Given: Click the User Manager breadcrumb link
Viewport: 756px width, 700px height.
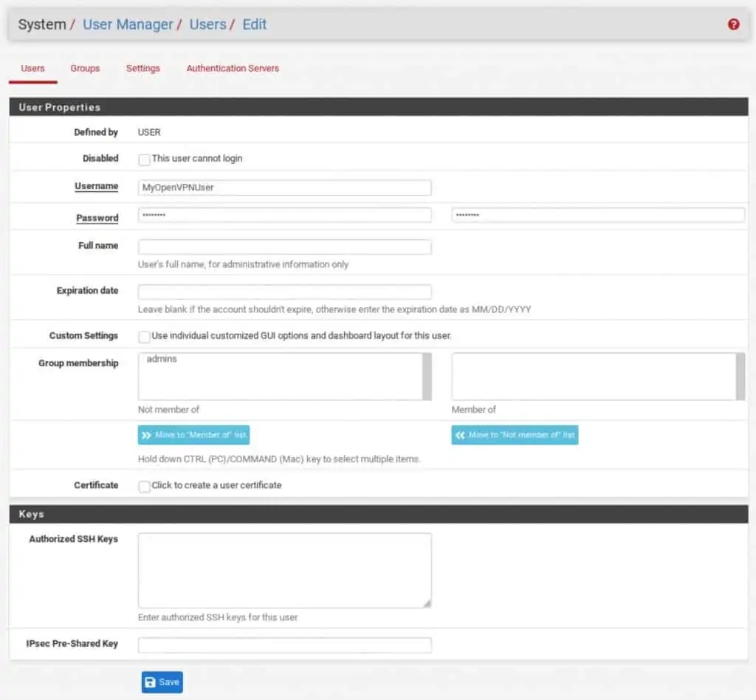Looking at the screenshot, I should (x=128, y=24).
